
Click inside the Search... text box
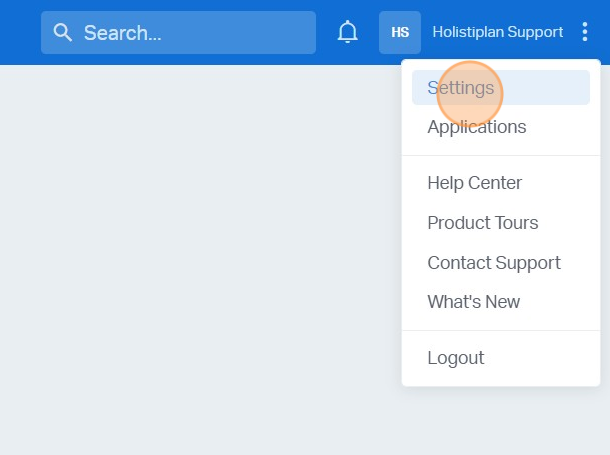[x=190, y=33]
